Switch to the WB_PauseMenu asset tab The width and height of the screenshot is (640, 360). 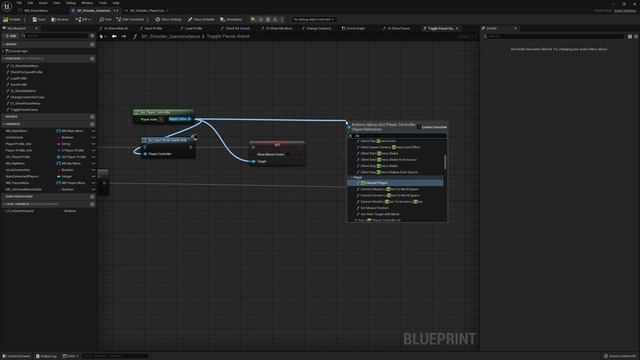(x=36, y=11)
